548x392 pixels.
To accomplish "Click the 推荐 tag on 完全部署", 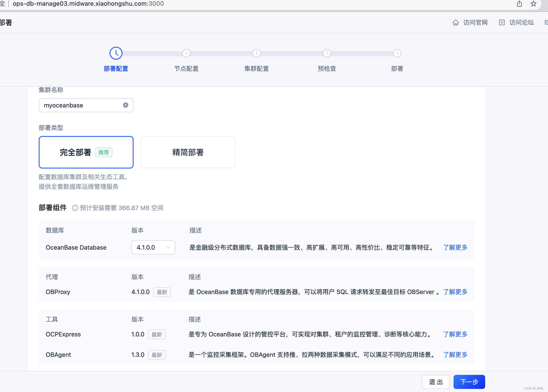I will pyautogui.click(x=104, y=152).
